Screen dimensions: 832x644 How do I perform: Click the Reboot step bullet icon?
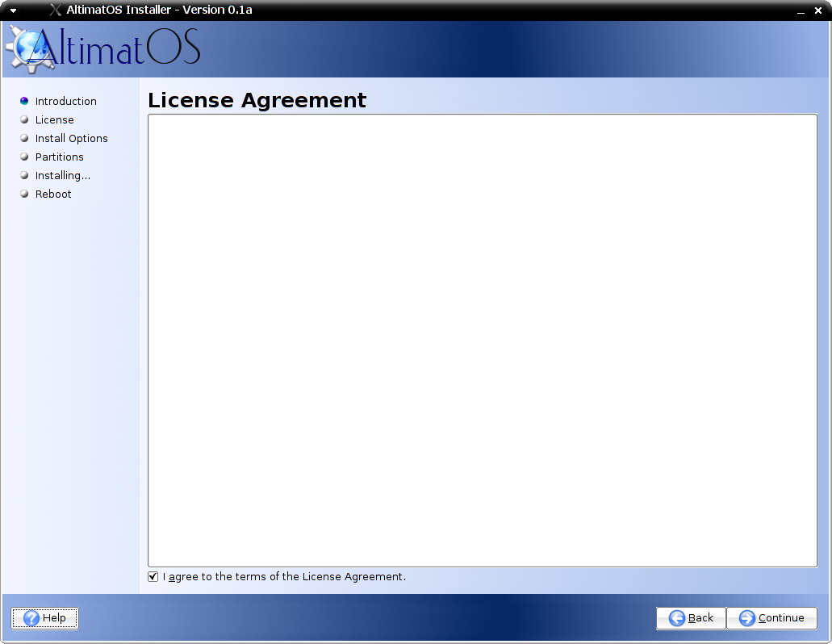24,194
